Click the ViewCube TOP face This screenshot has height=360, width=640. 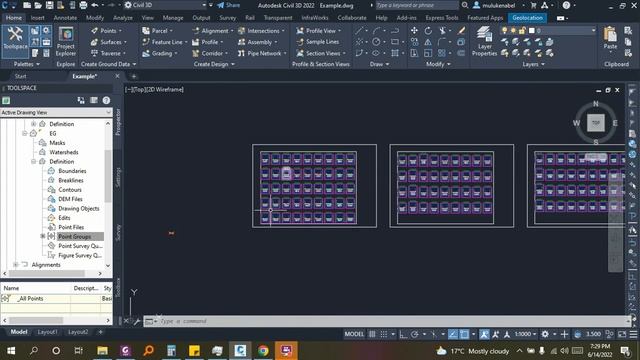(x=596, y=122)
